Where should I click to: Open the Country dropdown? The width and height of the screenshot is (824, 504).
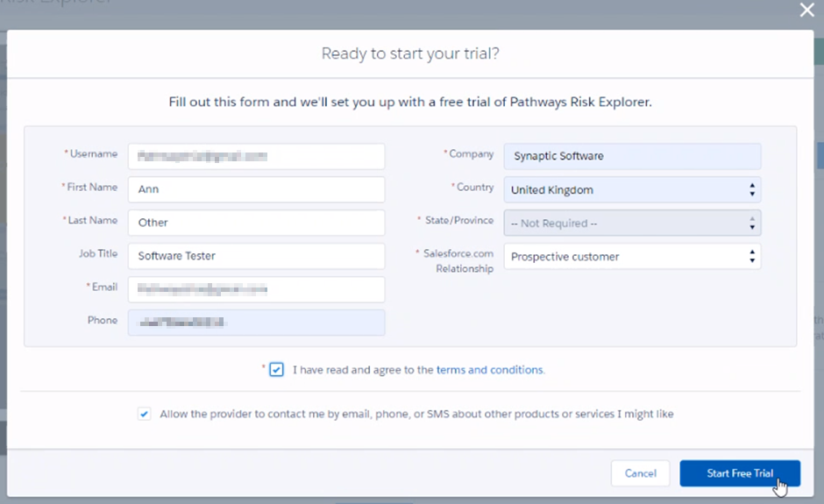[631, 190]
